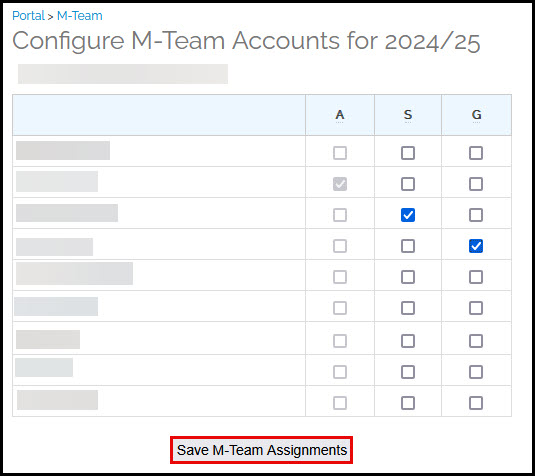
Task: Uncheck the checked G checkbox in fourth row
Action: pos(476,246)
